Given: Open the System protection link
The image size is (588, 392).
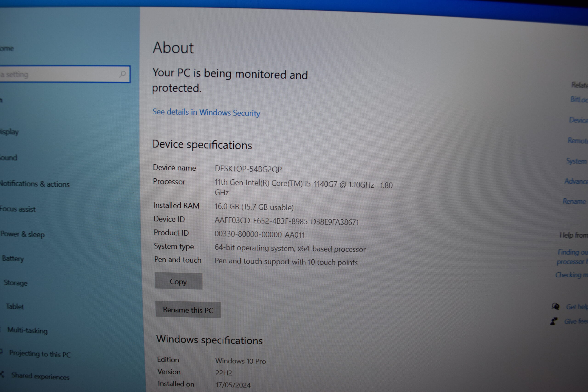Looking at the screenshot, I should tap(577, 161).
